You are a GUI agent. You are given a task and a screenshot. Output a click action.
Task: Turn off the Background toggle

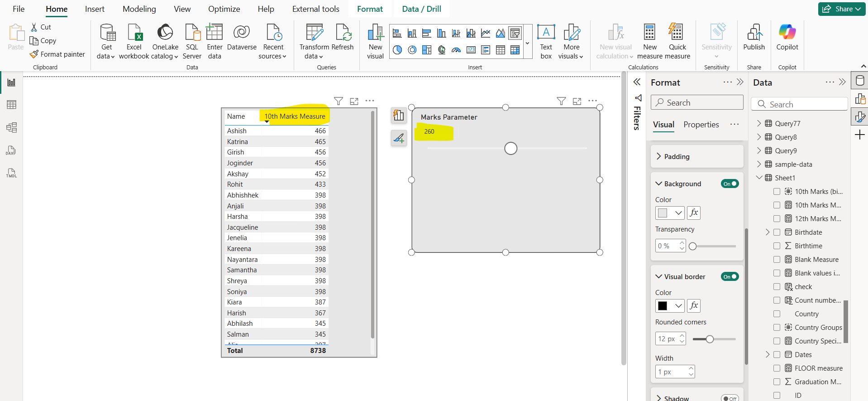pos(730,184)
